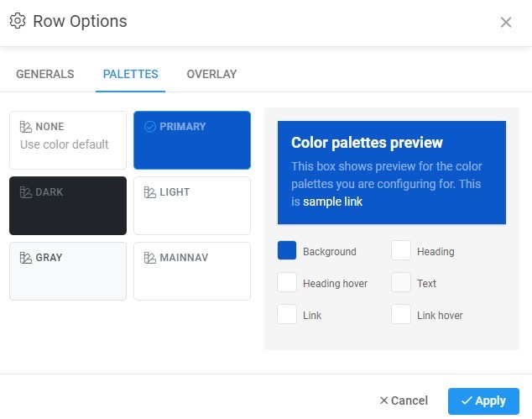Follow the sample link in preview
Viewport: 532px width, 419px height.
coord(332,202)
